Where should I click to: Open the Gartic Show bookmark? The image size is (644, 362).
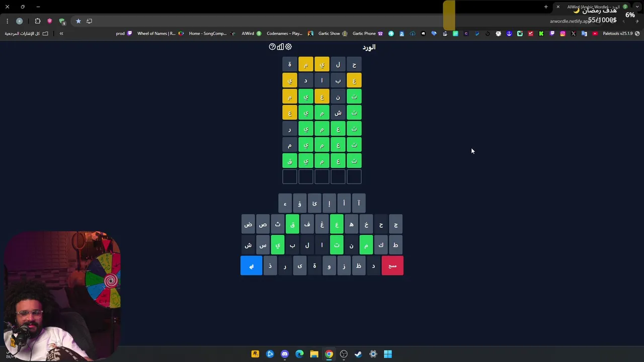(333, 33)
